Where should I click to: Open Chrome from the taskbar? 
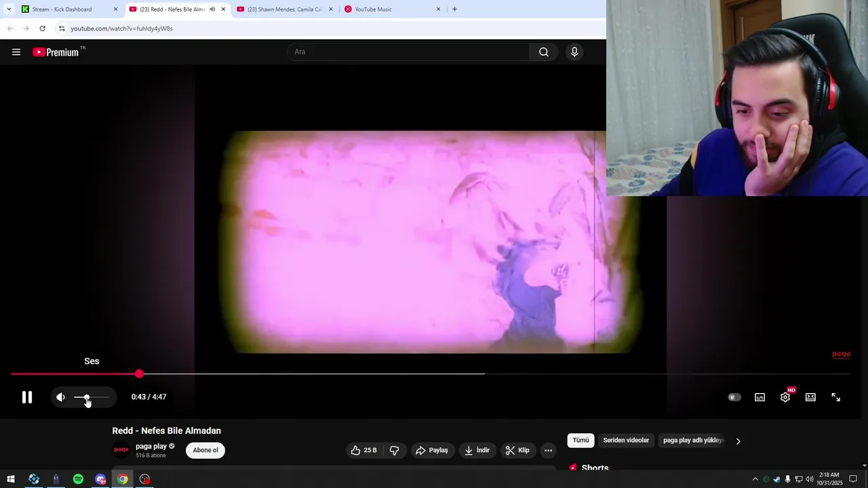[x=122, y=479]
